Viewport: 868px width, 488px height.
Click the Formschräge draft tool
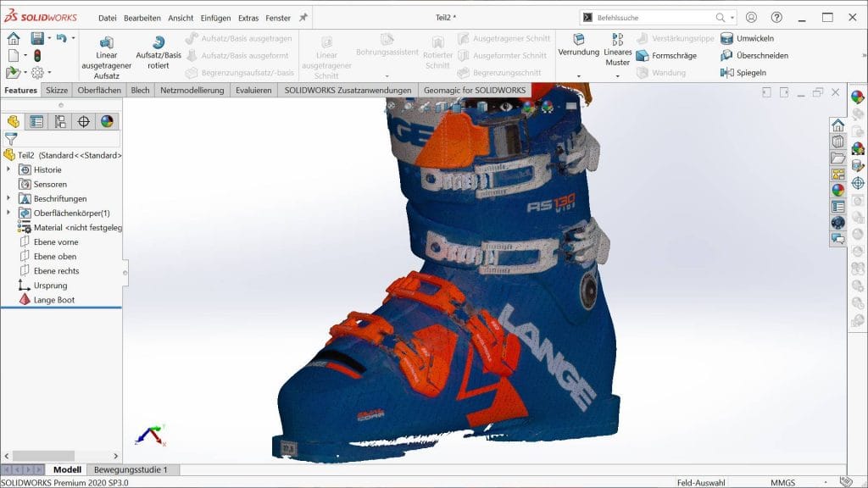[666, 55]
